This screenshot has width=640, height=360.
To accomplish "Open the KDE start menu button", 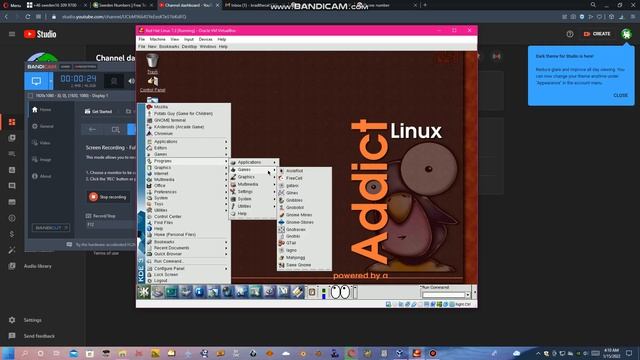I will (144, 292).
